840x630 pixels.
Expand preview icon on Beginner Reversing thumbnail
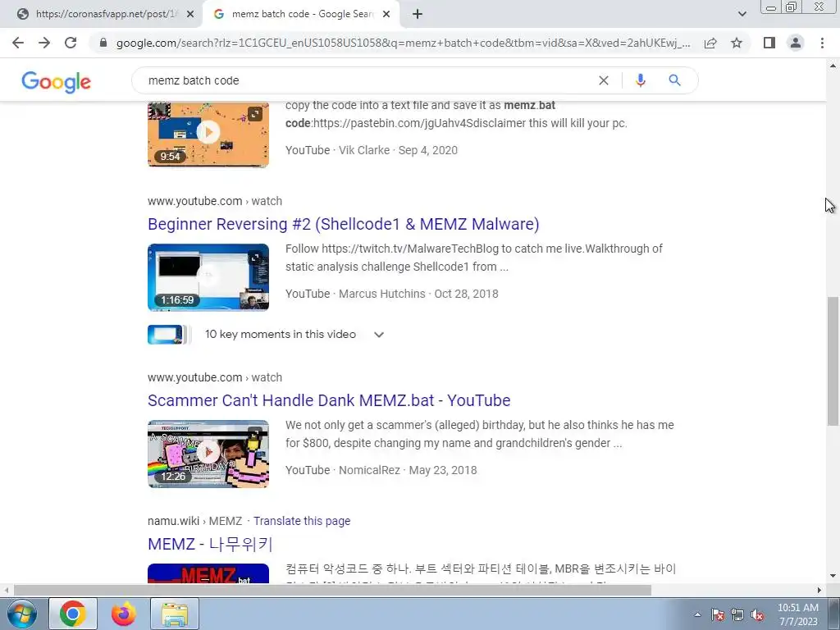255,258
